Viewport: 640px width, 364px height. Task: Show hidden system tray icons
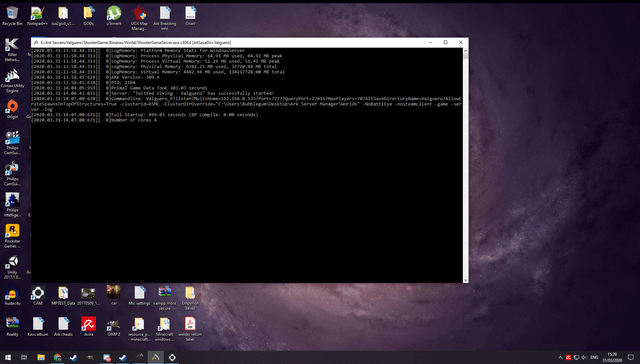tap(560, 357)
